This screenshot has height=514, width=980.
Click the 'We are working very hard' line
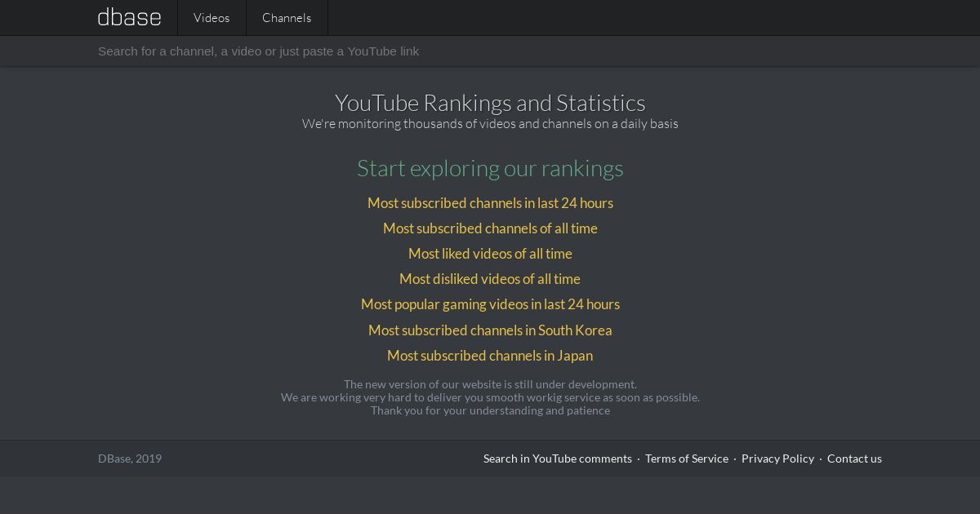490,397
